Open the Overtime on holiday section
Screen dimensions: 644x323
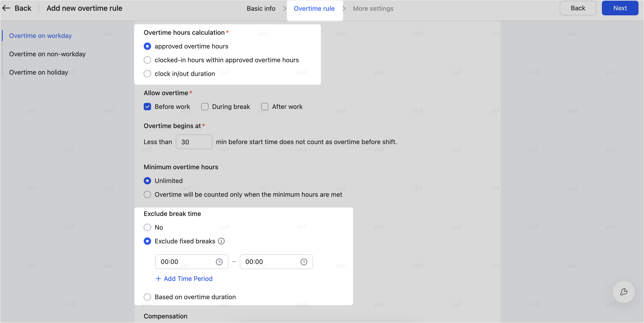(x=39, y=72)
